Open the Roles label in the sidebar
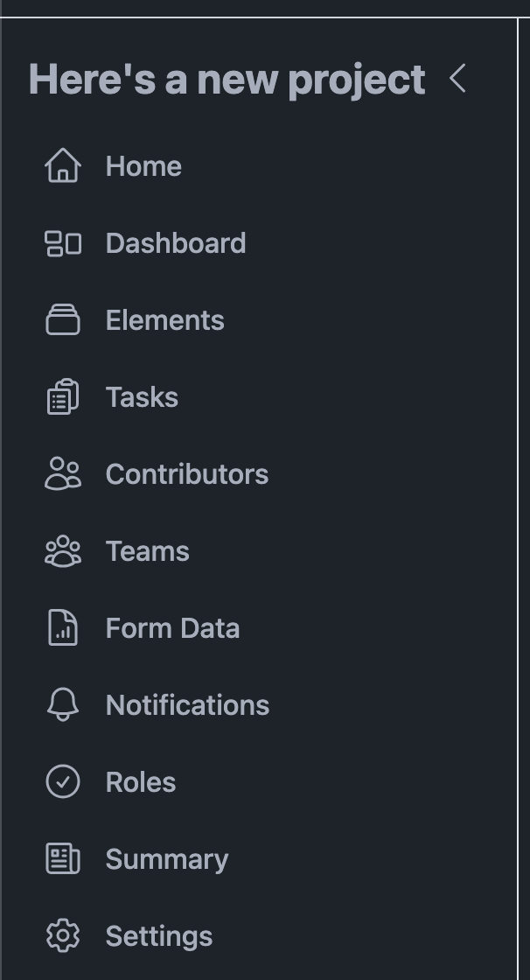Screen dimensions: 530x980 pyautogui.click(x=141, y=782)
